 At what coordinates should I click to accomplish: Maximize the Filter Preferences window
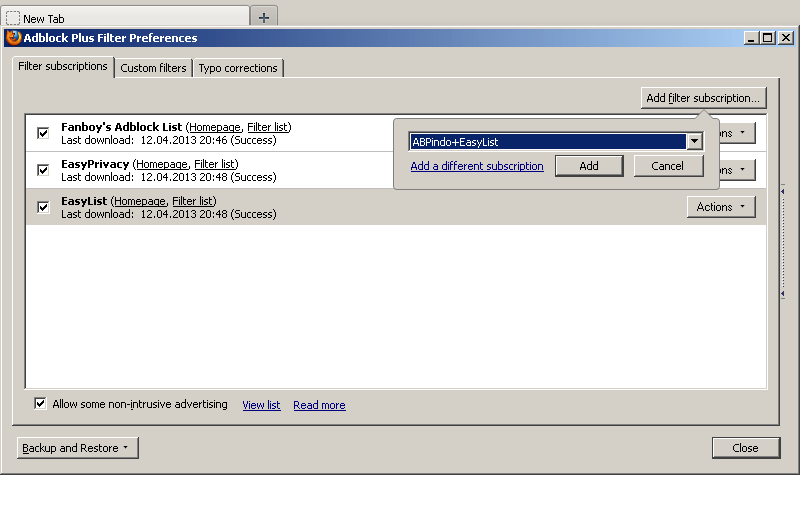coord(767,38)
